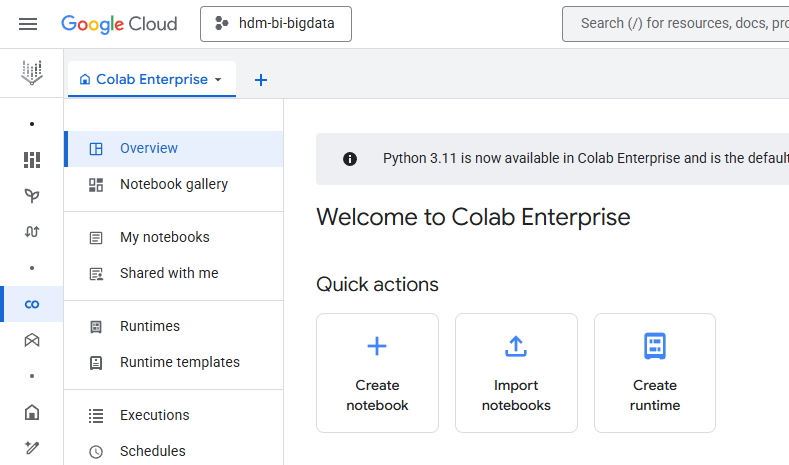
Task: Select the Colab Enterprise tab
Action: click(x=151, y=79)
